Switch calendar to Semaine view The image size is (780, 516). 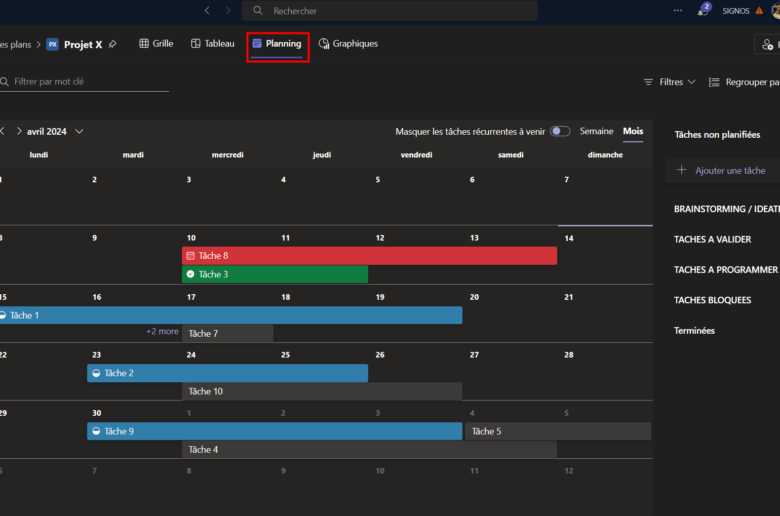(596, 131)
